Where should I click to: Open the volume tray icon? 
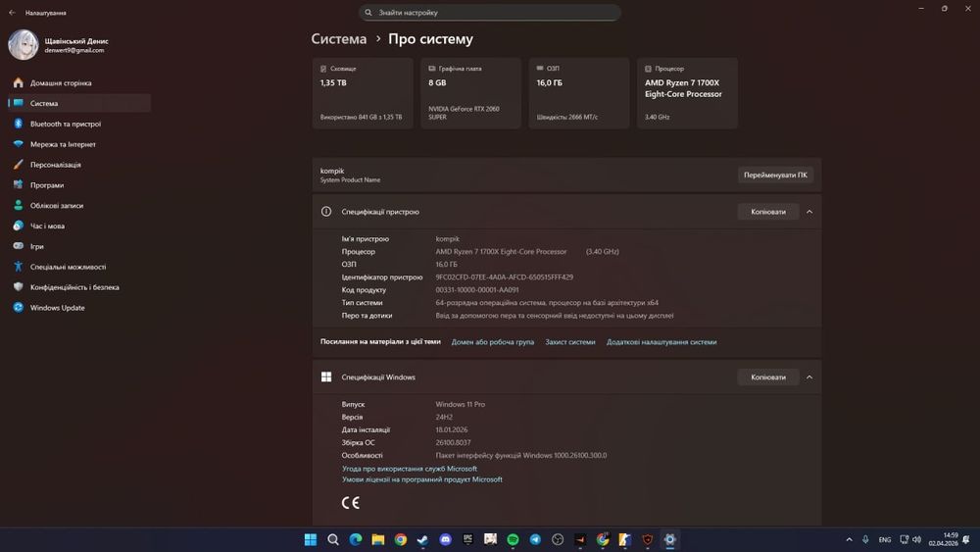917,539
